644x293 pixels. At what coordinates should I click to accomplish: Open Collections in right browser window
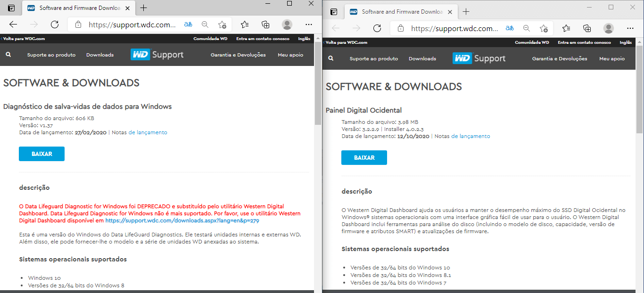tap(587, 28)
